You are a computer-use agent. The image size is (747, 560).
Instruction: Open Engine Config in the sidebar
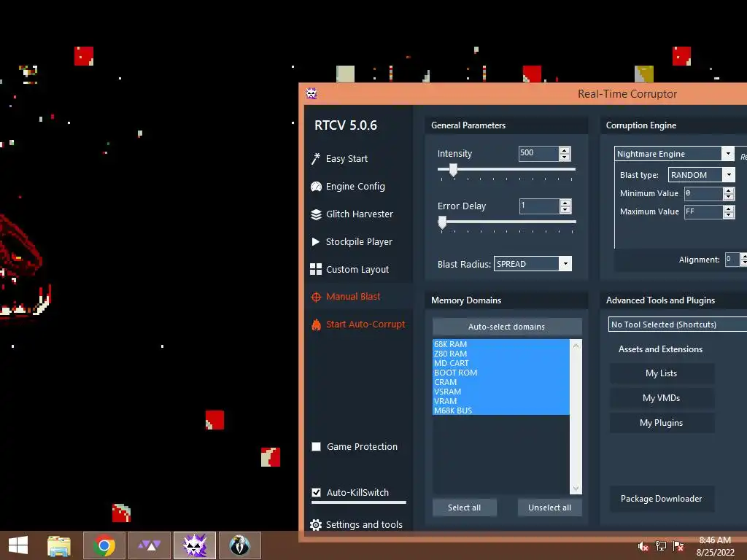pyautogui.click(x=355, y=186)
